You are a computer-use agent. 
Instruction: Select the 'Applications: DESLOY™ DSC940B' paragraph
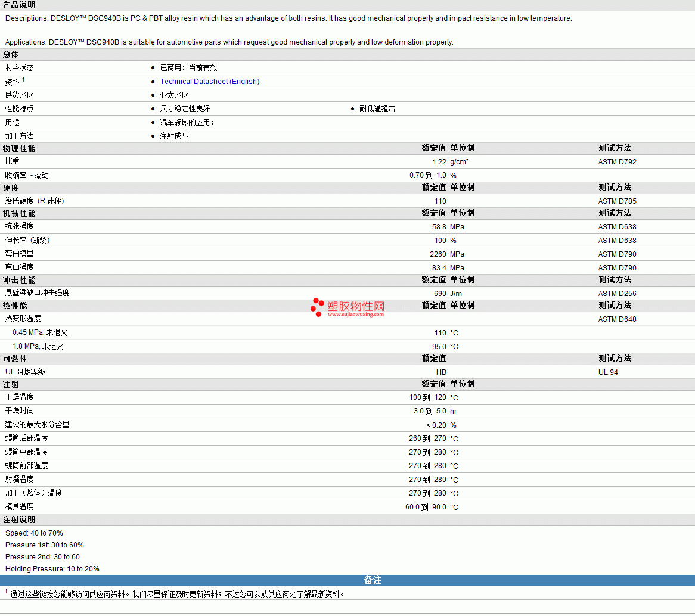tap(229, 42)
